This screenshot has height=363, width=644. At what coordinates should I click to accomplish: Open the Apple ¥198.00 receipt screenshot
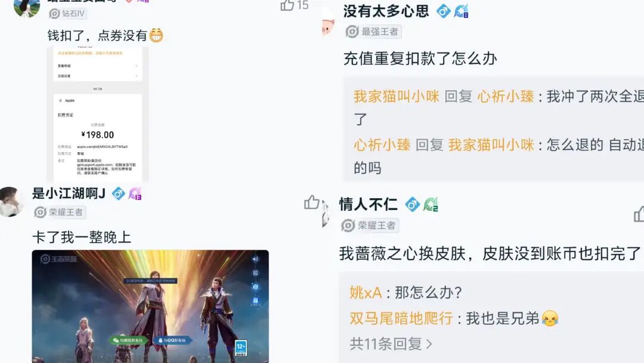pyautogui.click(x=98, y=114)
